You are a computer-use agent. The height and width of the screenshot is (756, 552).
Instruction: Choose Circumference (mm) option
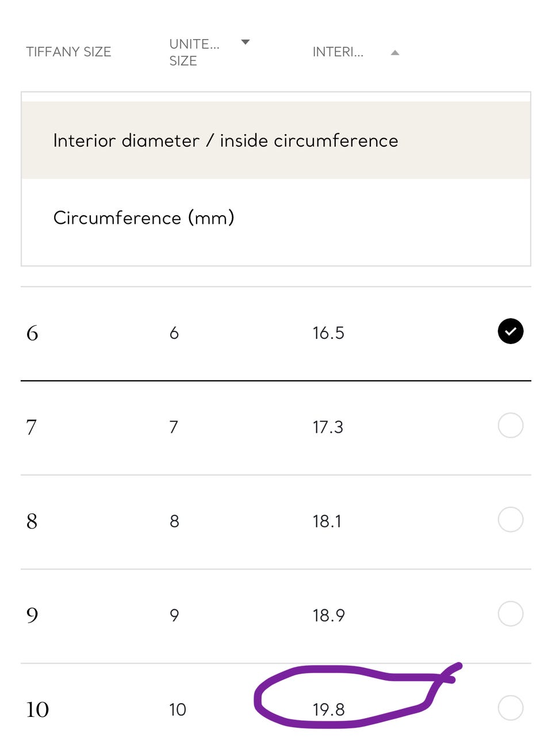(x=144, y=218)
